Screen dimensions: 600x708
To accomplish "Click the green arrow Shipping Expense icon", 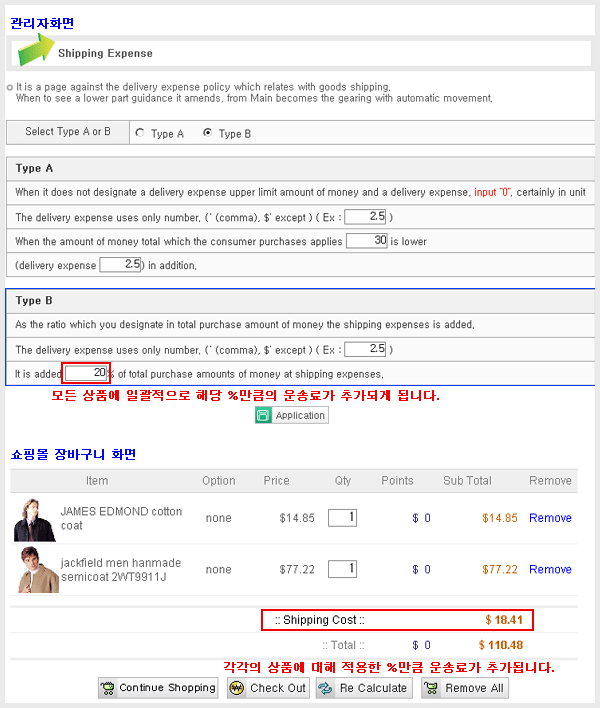I will [34, 49].
